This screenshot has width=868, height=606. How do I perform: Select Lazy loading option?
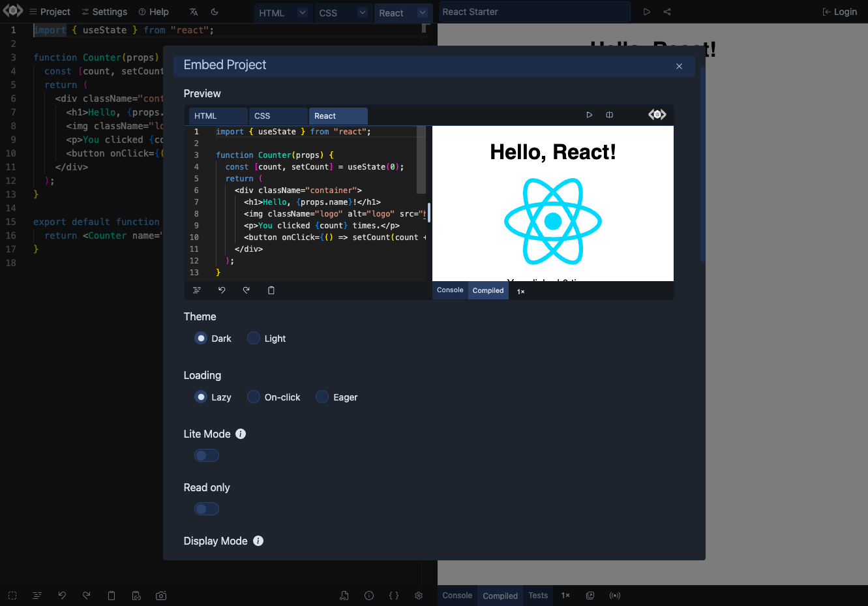(x=201, y=397)
